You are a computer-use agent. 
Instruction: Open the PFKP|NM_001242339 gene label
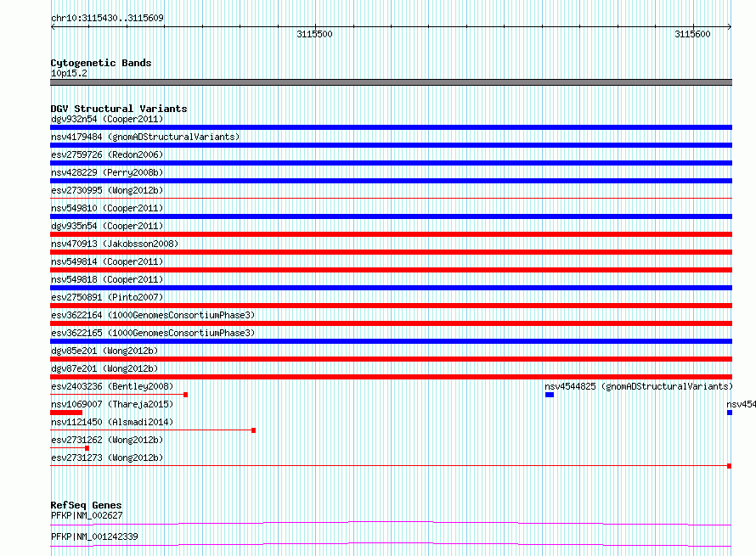(94, 536)
